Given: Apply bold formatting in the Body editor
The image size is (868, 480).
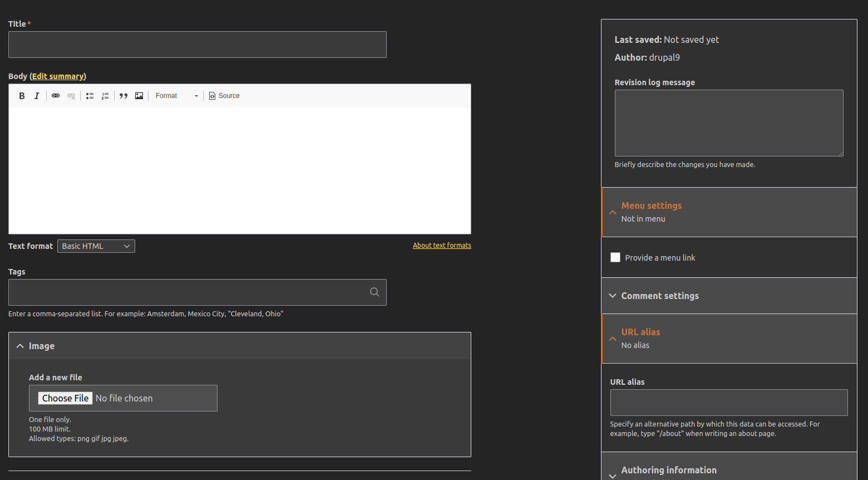Looking at the screenshot, I should pyautogui.click(x=22, y=95).
